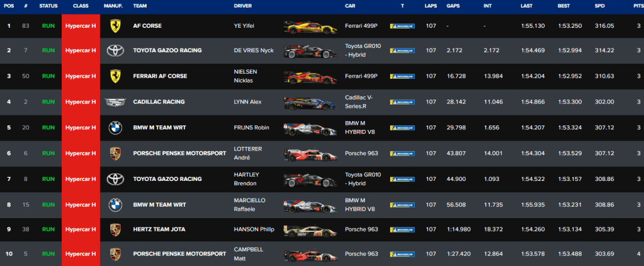Viewport: 644px width, 266px height.
Task: Click the BMW M Hybrid V8 car image for Frijns
Action: pyautogui.click(x=310, y=129)
